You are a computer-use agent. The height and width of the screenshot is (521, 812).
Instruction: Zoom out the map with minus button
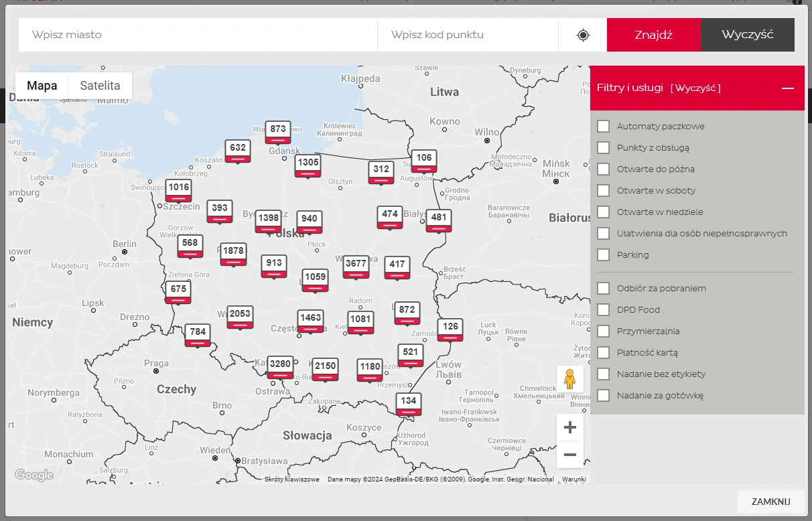[569, 455]
